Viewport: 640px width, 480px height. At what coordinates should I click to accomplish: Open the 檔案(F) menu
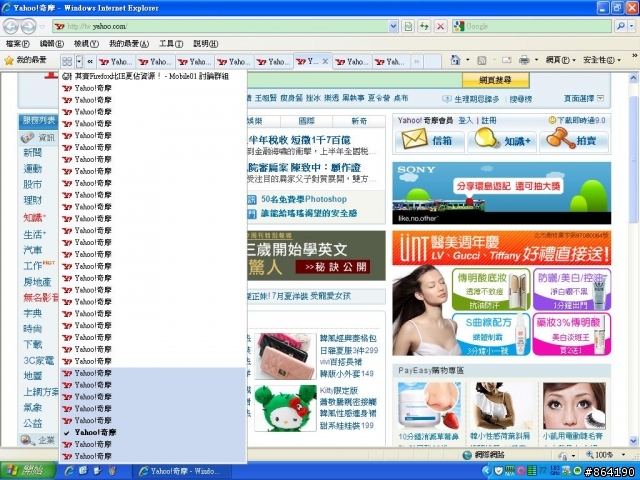pyautogui.click(x=18, y=44)
